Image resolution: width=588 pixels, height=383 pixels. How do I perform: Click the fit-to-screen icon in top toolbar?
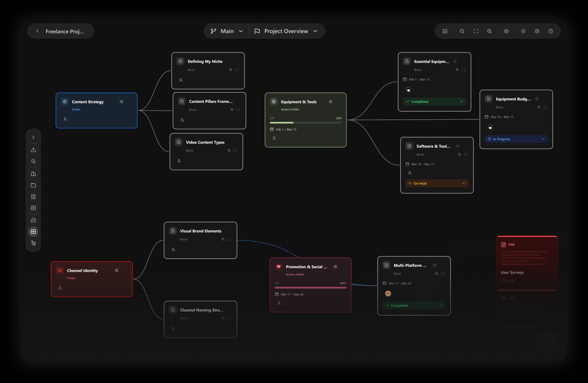pos(476,31)
